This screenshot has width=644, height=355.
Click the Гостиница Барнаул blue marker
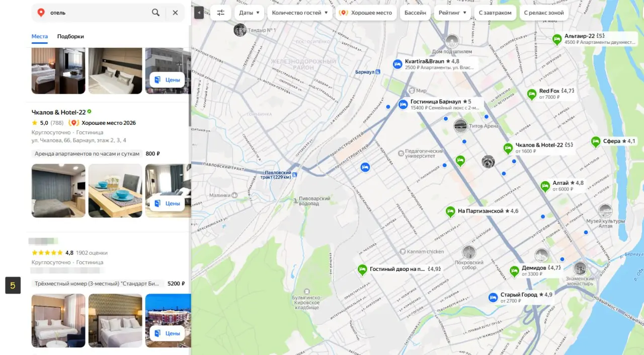403,104
